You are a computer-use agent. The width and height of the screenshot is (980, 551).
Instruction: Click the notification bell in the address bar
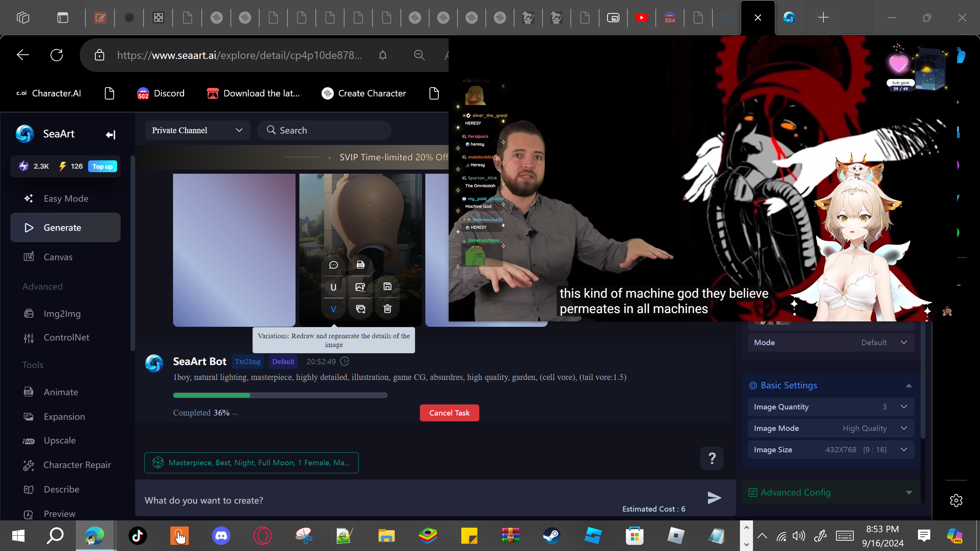click(x=383, y=55)
